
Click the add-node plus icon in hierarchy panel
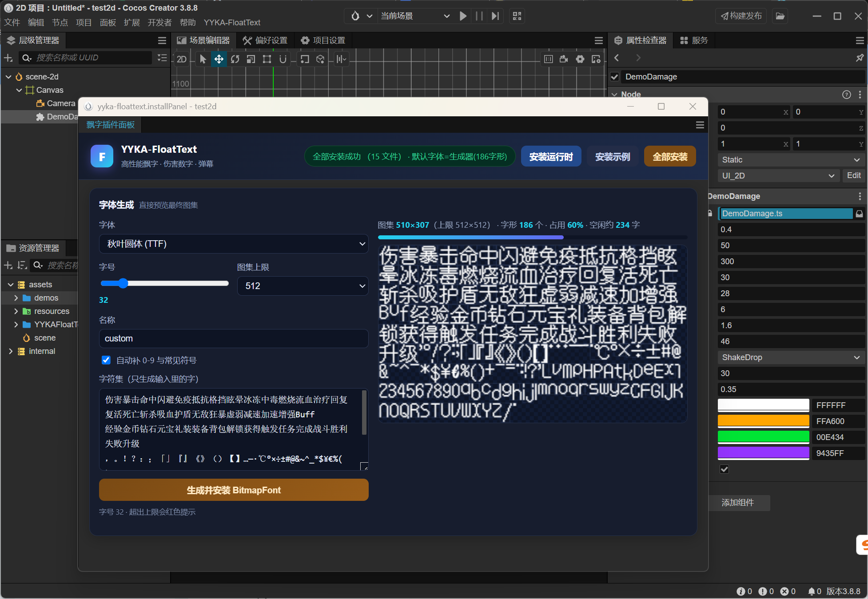[8, 58]
